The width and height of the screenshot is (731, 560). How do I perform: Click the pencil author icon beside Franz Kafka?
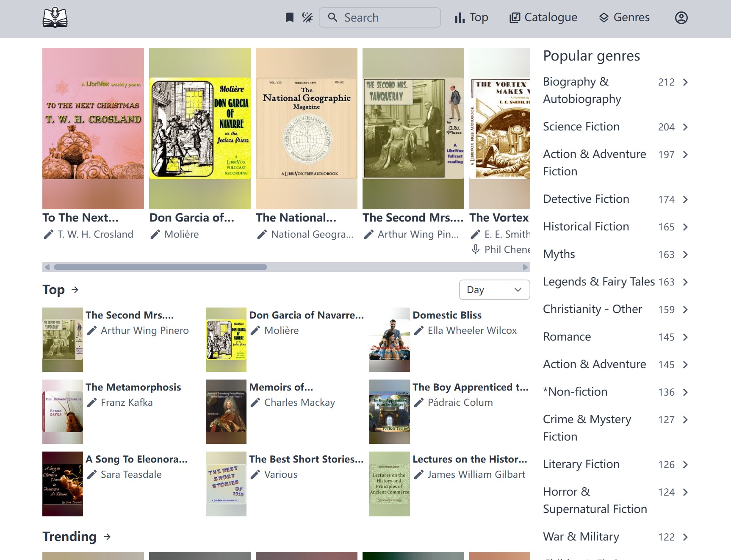pos(91,403)
